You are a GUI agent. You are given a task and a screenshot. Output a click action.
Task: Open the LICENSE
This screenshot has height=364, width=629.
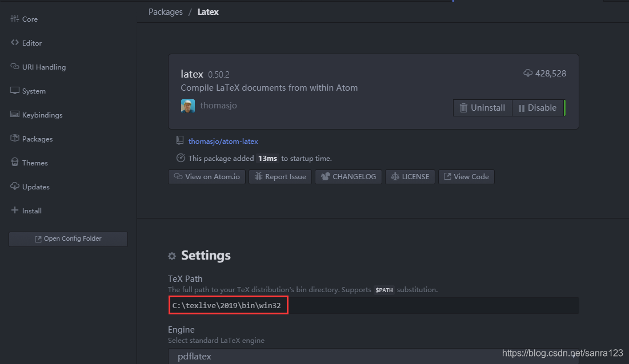(410, 177)
